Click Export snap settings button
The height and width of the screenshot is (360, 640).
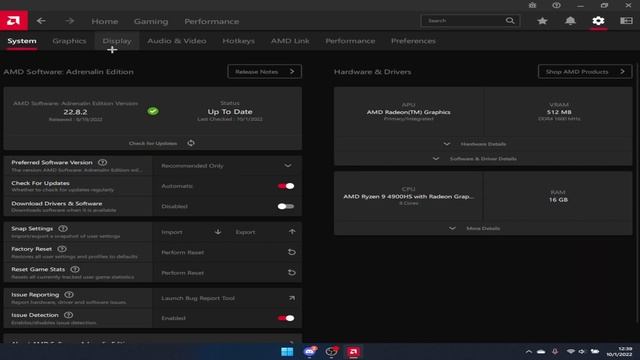264,232
